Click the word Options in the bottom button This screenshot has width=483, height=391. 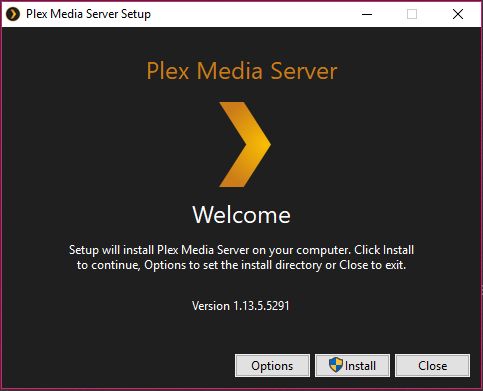pos(272,366)
